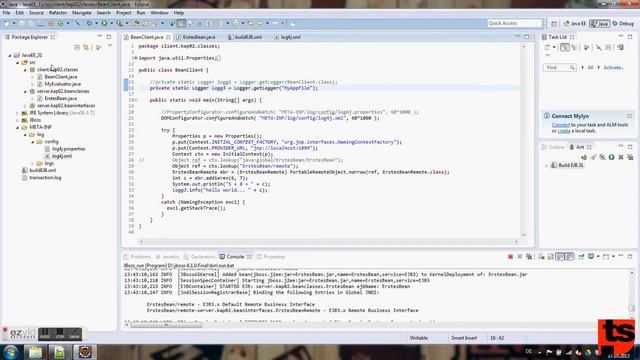This screenshot has height=360, width=640.
Task: Switch to the Outline tab
Action: (553, 147)
